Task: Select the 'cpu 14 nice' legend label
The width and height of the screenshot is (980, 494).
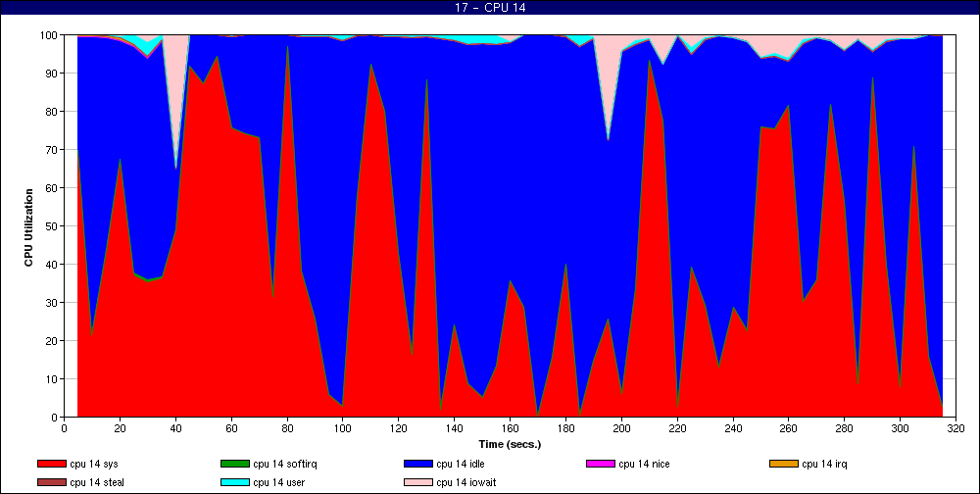Action: tap(644, 464)
